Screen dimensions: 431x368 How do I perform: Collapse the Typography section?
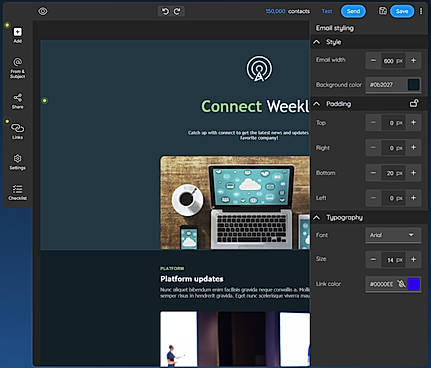click(317, 218)
